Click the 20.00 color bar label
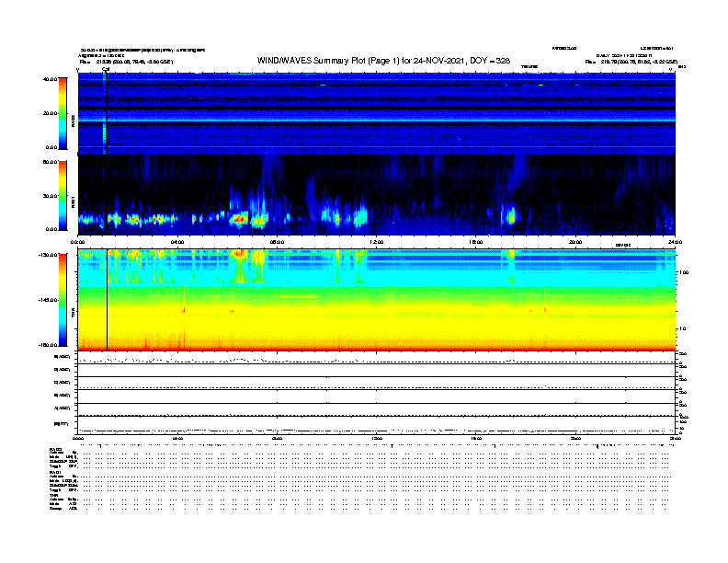This screenshot has height=563, width=728. pos(51,113)
